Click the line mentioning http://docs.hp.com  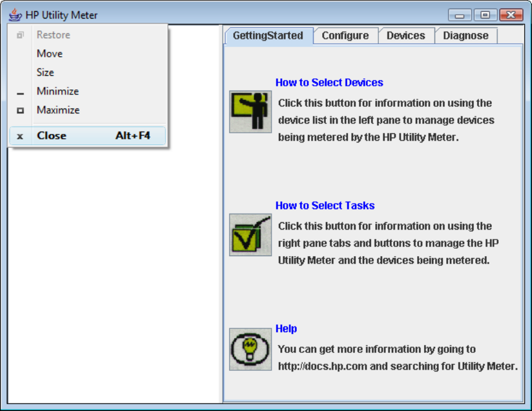tap(398, 366)
